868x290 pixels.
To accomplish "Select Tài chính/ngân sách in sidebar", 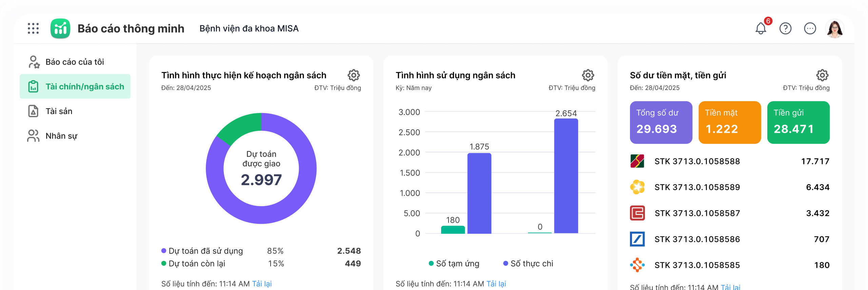I will [75, 87].
